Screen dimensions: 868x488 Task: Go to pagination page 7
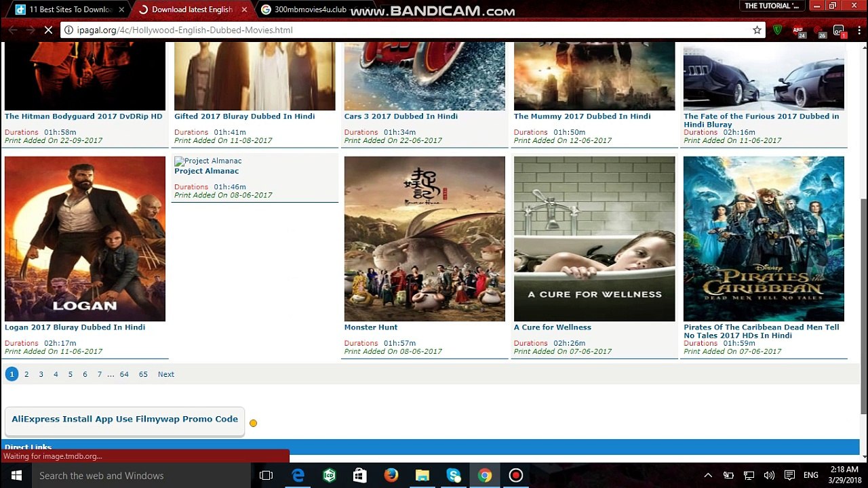99,374
